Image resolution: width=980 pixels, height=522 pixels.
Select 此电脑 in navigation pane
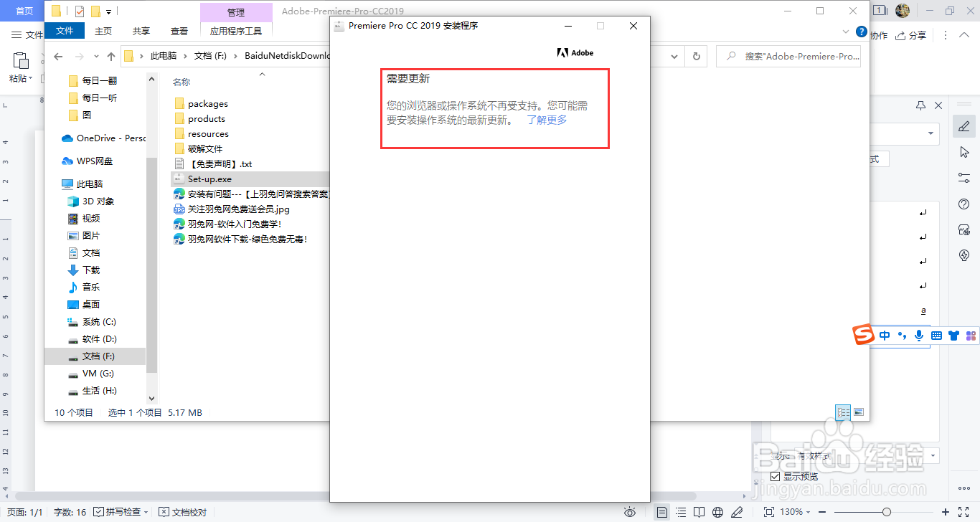82,184
